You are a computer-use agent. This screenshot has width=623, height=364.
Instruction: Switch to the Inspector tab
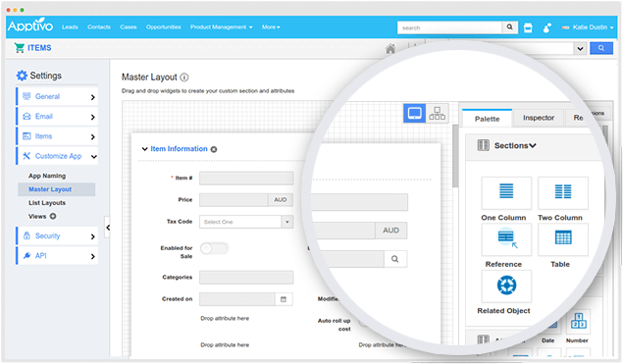[x=539, y=118]
